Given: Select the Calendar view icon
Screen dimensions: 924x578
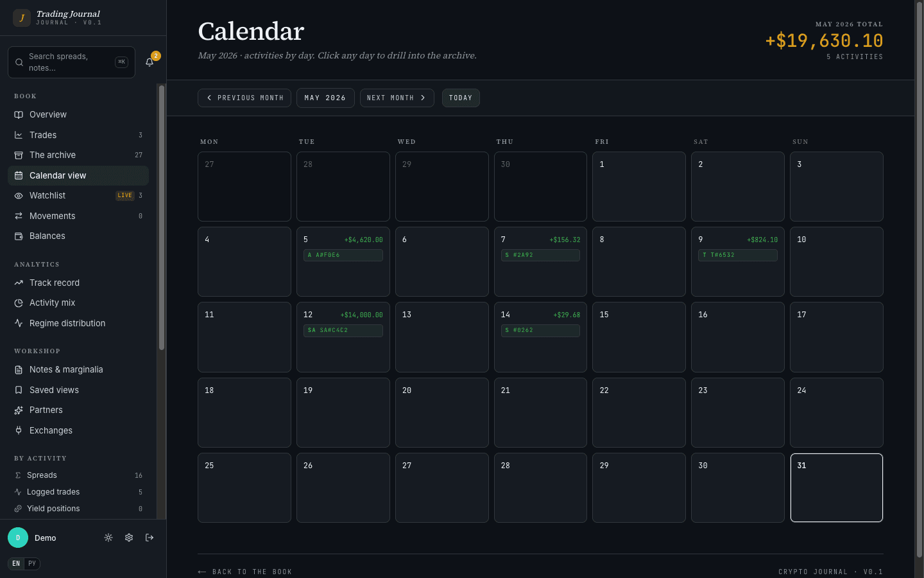Looking at the screenshot, I should [19, 175].
